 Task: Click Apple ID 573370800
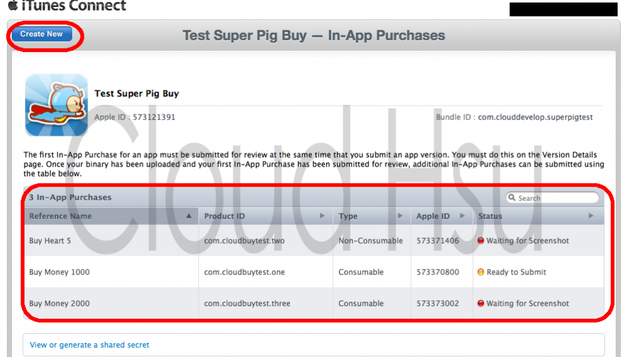pyautogui.click(x=438, y=272)
